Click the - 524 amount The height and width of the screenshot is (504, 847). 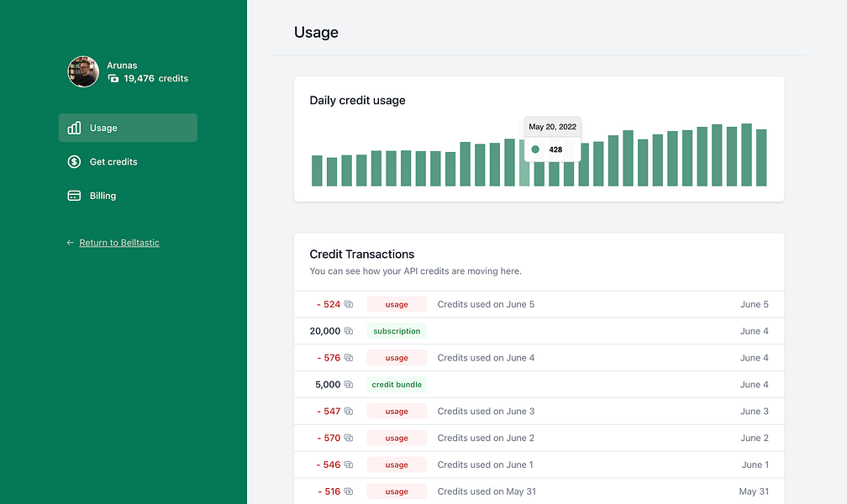[x=329, y=304]
